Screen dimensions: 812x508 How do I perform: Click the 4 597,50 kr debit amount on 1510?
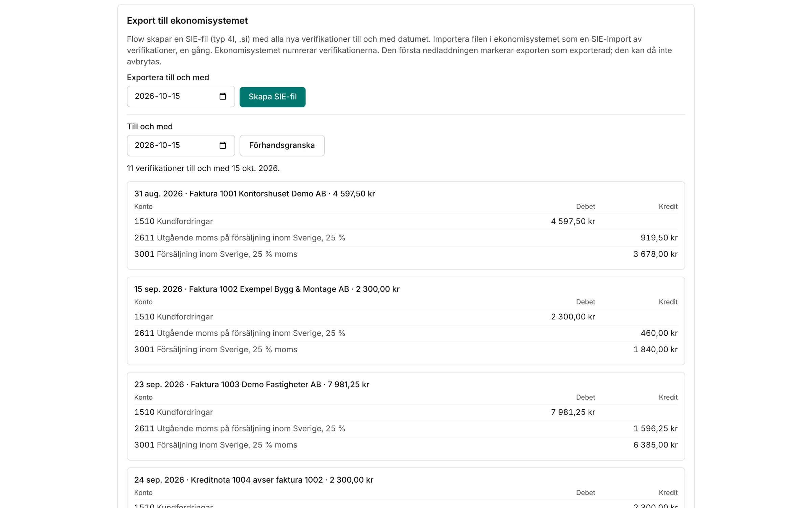[573, 221]
